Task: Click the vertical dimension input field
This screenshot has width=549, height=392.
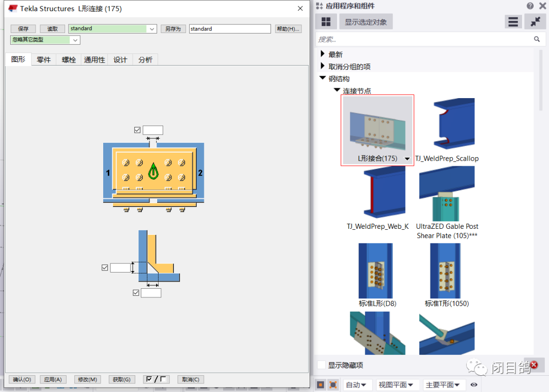Action: tap(120, 267)
